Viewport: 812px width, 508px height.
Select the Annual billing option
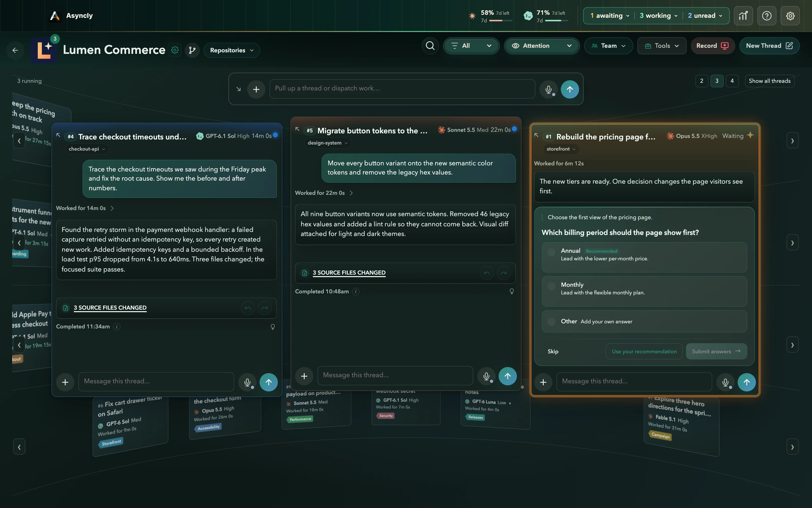click(x=644, y=257)
